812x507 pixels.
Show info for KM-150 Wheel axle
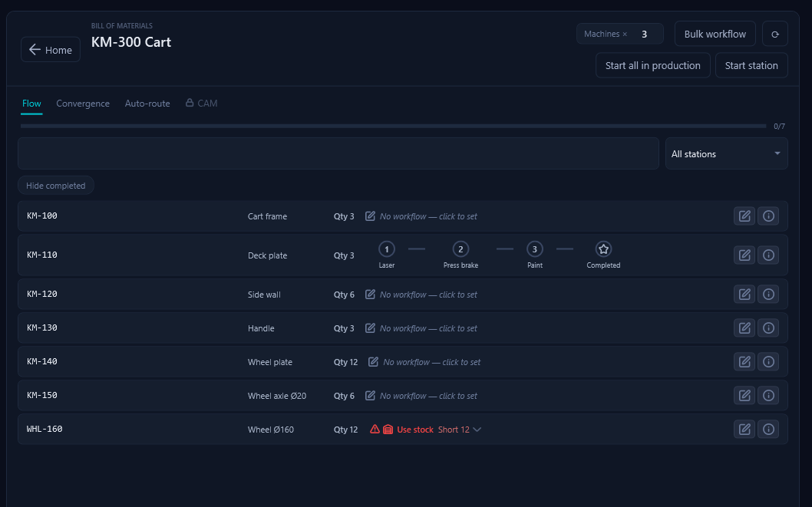coord(768,395)
